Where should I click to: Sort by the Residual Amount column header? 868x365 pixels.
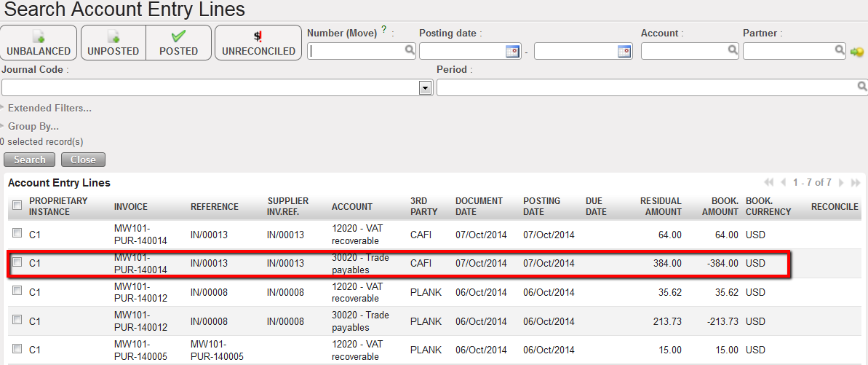(x=660, y=206)
